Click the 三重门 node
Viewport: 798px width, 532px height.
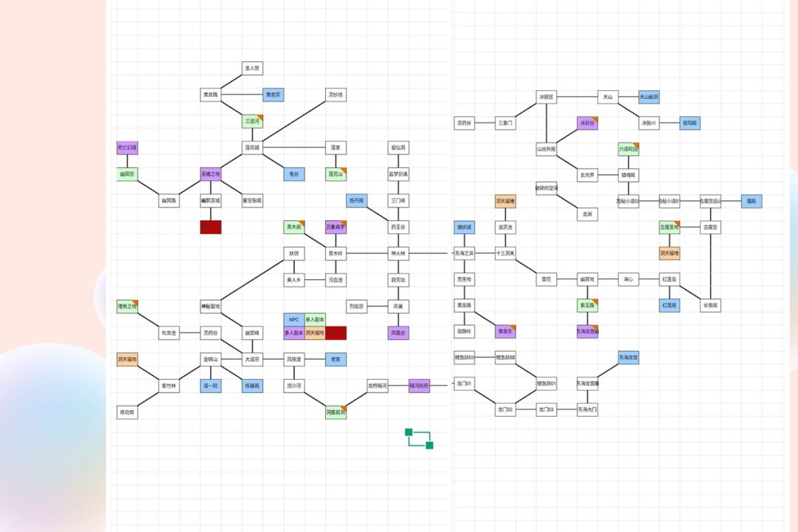click(x=505, y=123)
